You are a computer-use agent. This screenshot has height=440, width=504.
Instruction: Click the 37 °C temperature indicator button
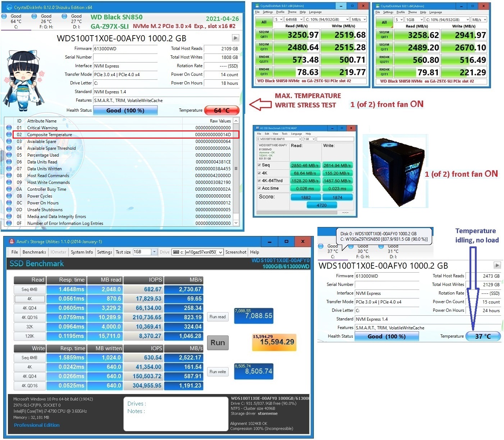pyautogui.click(x=483, y=336)
